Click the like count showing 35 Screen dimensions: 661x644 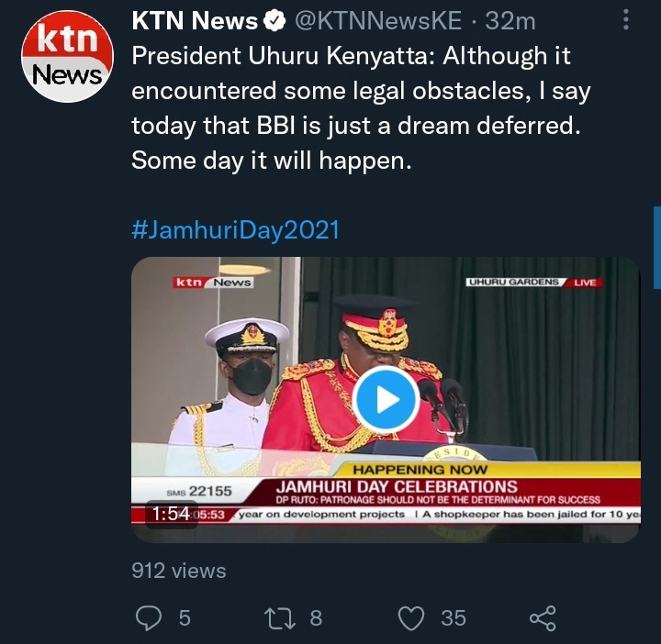coord(454,618)
